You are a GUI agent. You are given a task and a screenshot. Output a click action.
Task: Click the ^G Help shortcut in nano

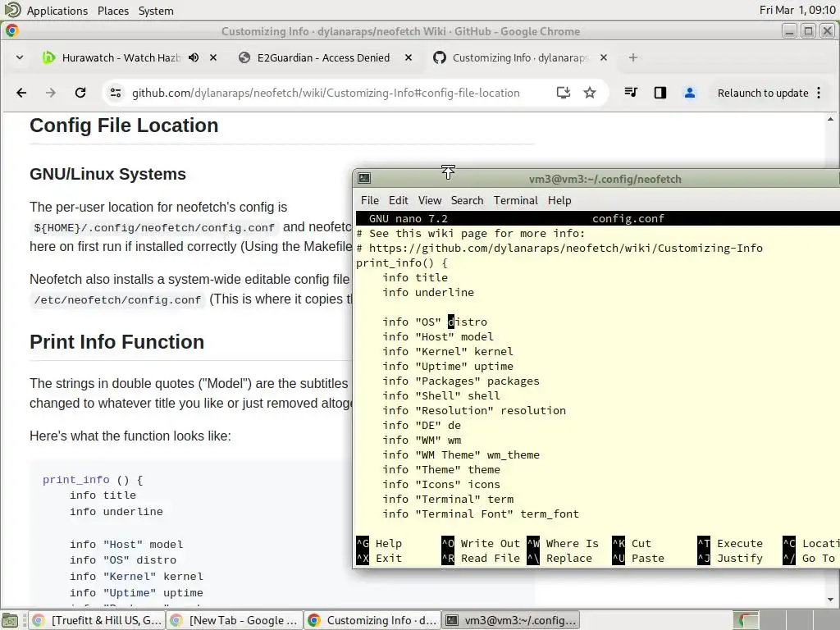pyautogui.click(x=379, y=543)
